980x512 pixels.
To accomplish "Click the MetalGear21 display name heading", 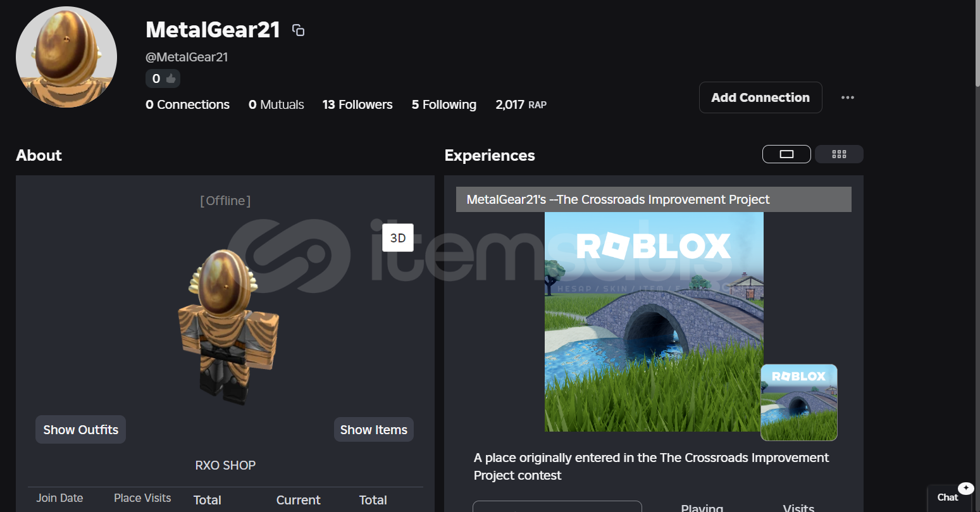I will [213, 30].
